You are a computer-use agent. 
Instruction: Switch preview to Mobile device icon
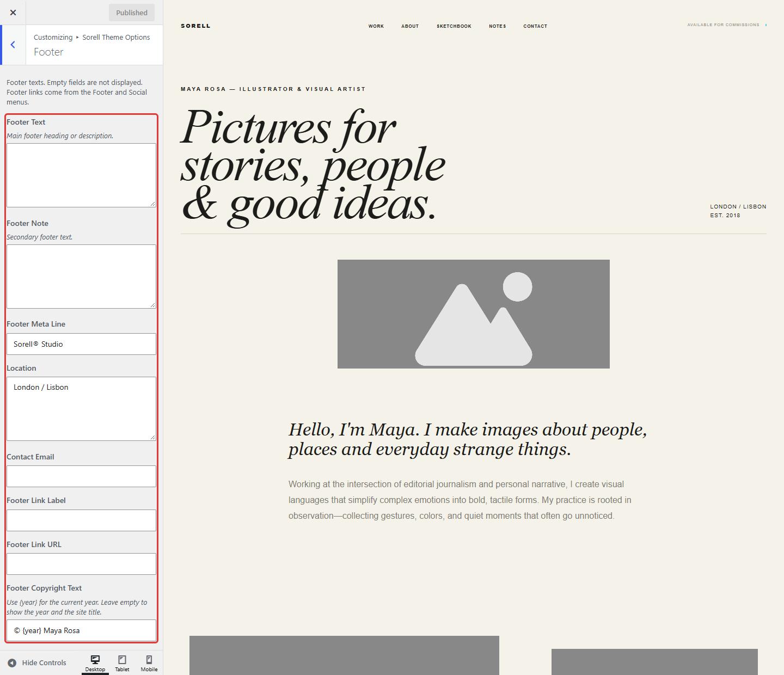pos(149,663)
